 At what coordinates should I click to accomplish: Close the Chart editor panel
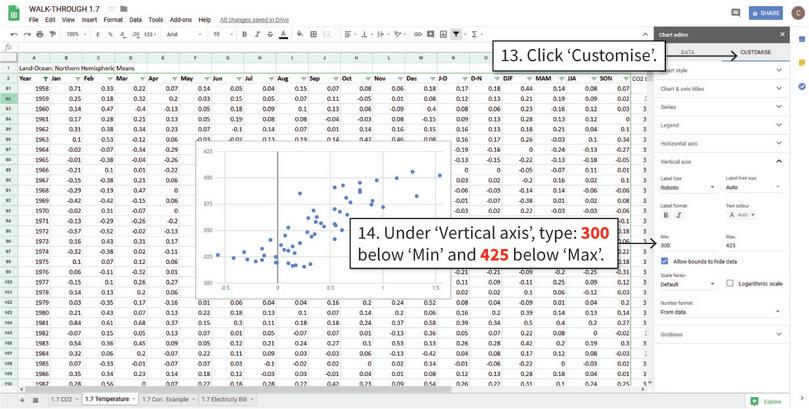point(782,35)
